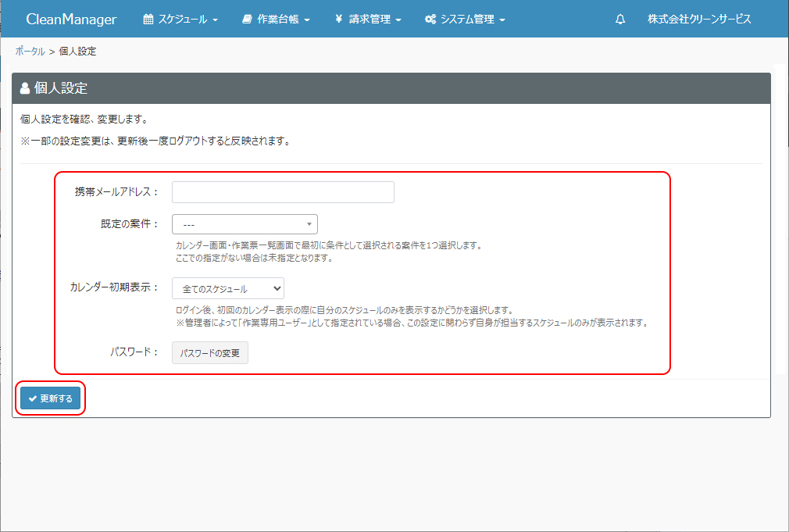Click the yen icon beside 請求管理

338,20
